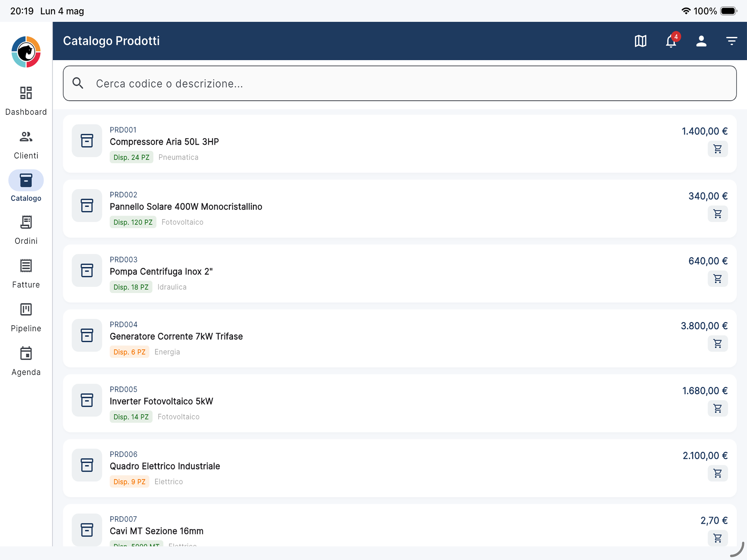Click the Disp. 120 PZ availability badge

133,222
